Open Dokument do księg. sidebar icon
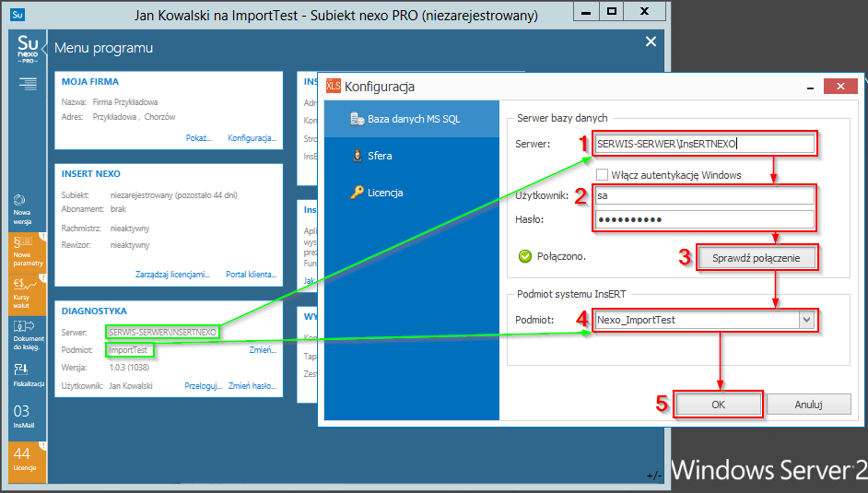The height and width of the screenshot is (493, 868). 28,335
